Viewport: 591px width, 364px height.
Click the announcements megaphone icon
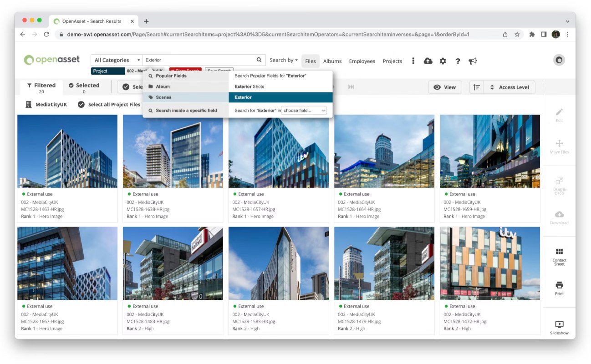[x=473, y=61]
